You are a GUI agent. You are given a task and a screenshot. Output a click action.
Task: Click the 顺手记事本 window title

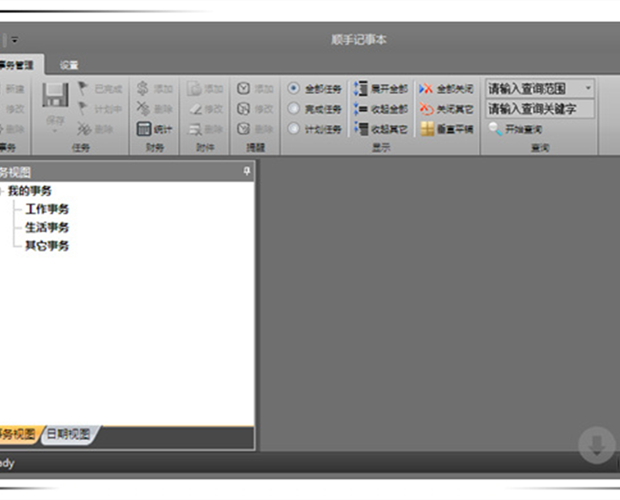click(x=359, y=40)
